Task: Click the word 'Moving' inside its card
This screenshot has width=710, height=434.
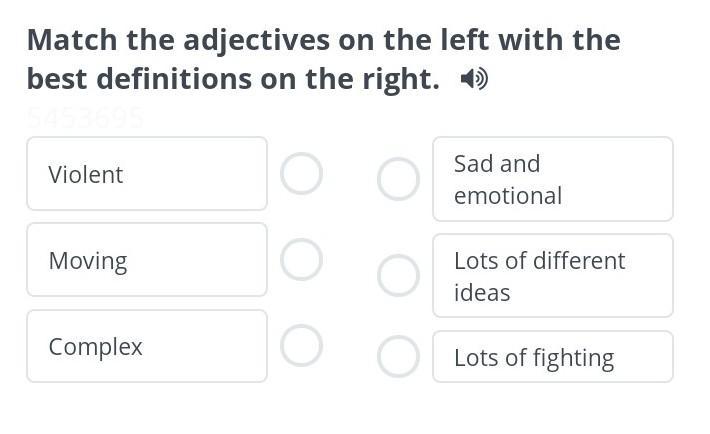Action: tap(88, 261)
